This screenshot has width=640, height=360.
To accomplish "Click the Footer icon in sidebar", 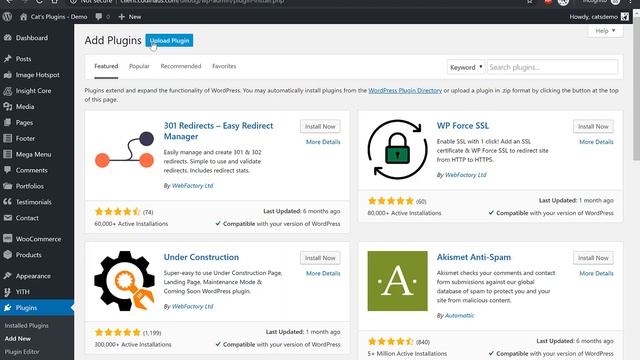I will [8, 138].
